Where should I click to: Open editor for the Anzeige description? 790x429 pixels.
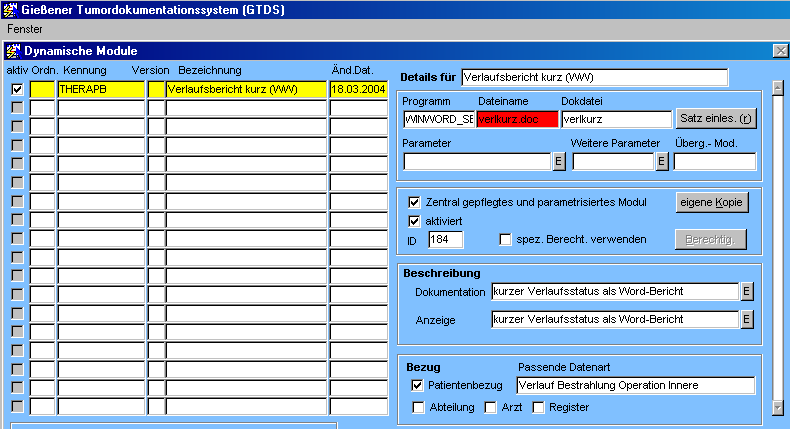[746, 320]
